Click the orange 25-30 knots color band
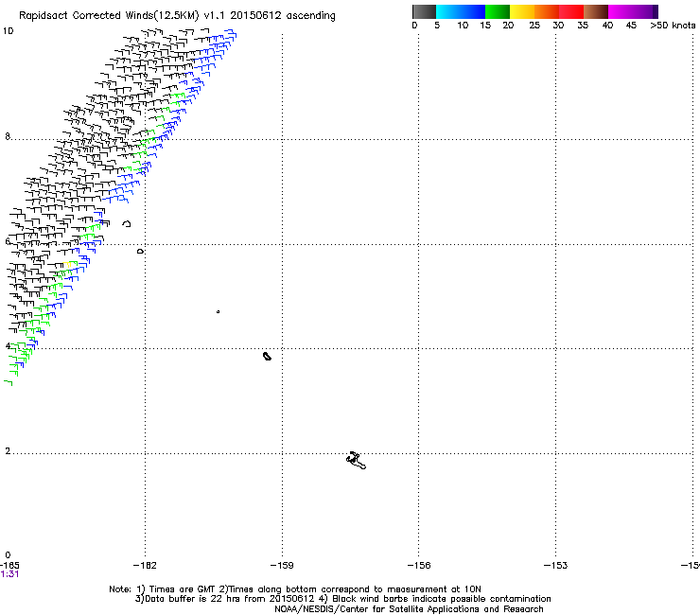 coord(547,11)
